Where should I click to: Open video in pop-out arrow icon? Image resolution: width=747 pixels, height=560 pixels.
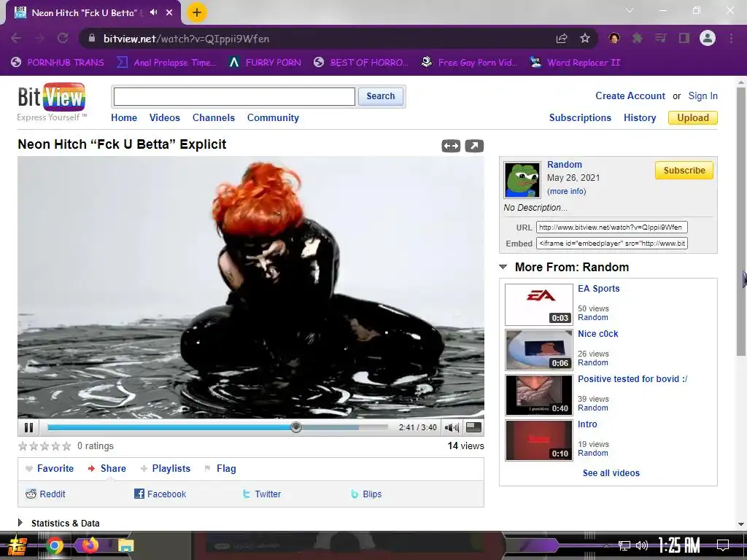tap(474, 146)
